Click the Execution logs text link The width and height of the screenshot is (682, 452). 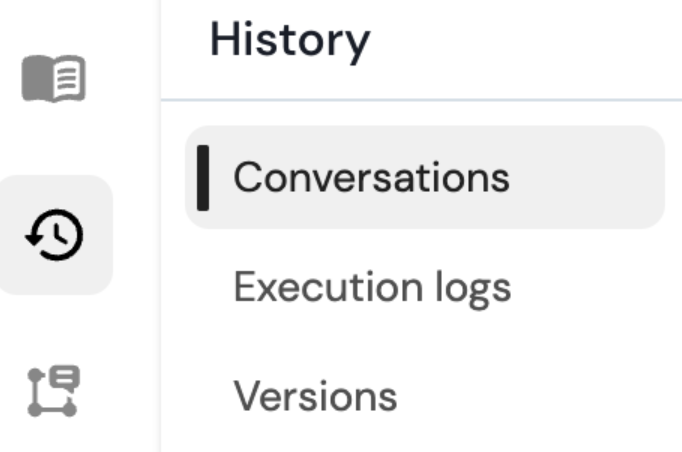372,287
